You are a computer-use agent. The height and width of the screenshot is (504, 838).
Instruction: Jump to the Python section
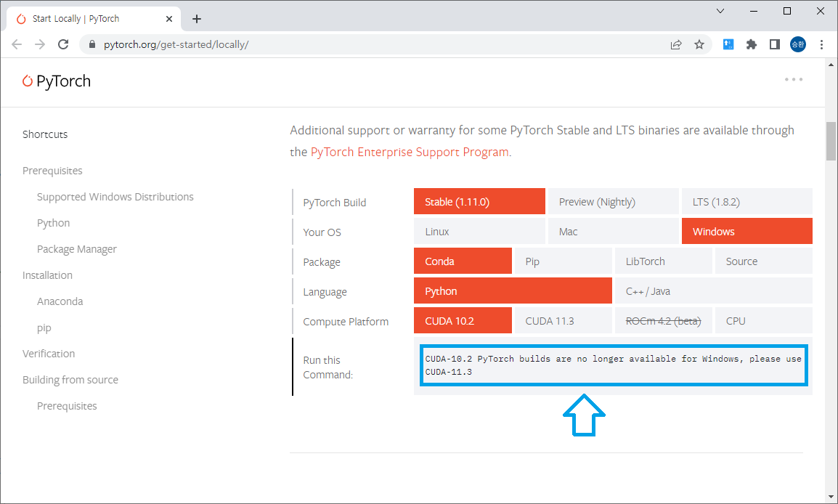tap(54, 223)
